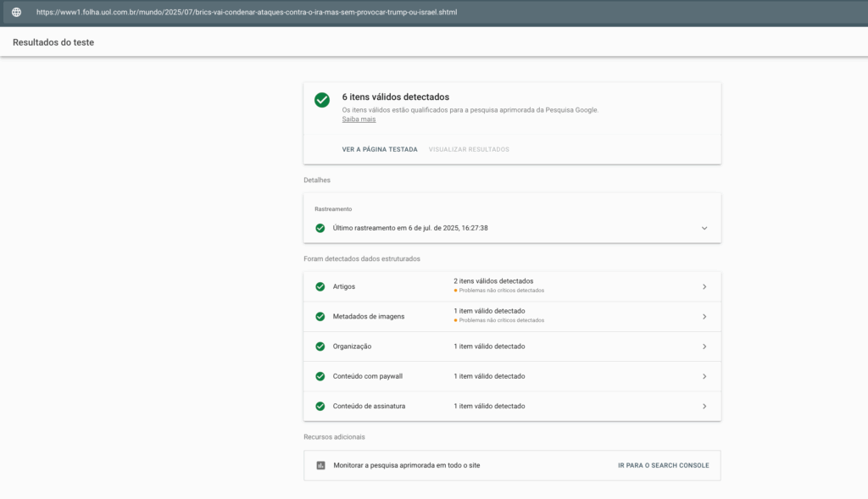Expand the Rastreamento details chevron
Viewport: 868px width, 499px height.
click(704, 228)
